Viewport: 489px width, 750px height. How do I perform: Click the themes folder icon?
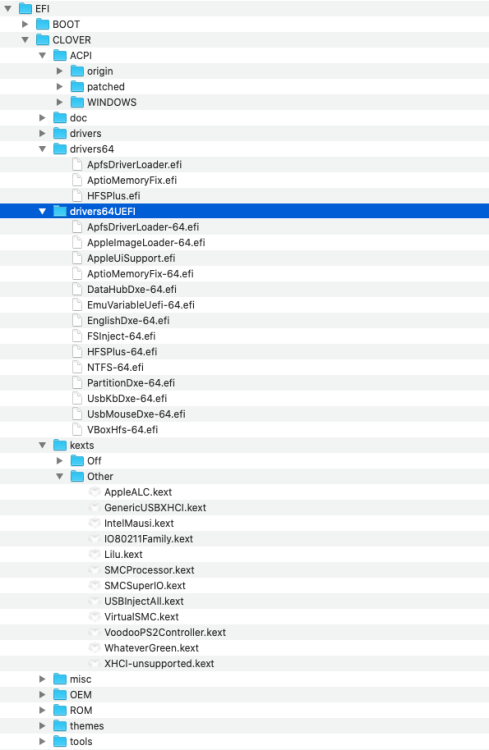[x=60, y=726]
